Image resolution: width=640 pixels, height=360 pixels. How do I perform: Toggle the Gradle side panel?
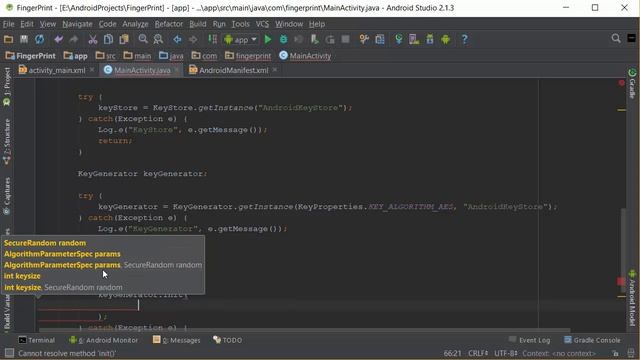click(x=632, y=84)
